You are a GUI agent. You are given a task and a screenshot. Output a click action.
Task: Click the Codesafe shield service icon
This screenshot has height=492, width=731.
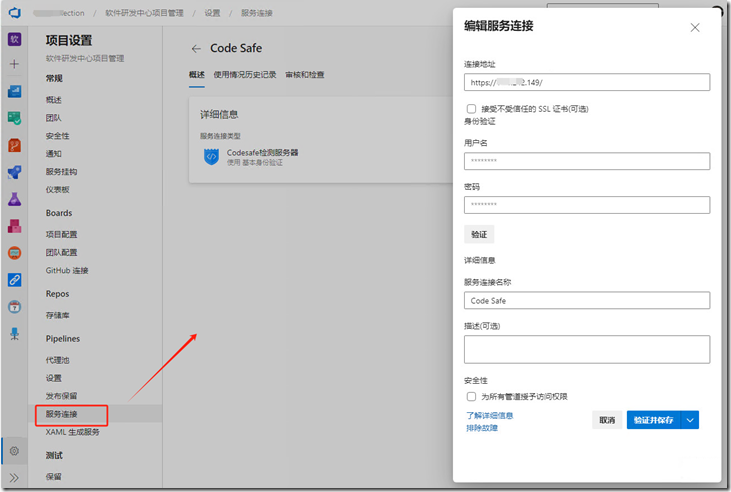tap(211, 157)
